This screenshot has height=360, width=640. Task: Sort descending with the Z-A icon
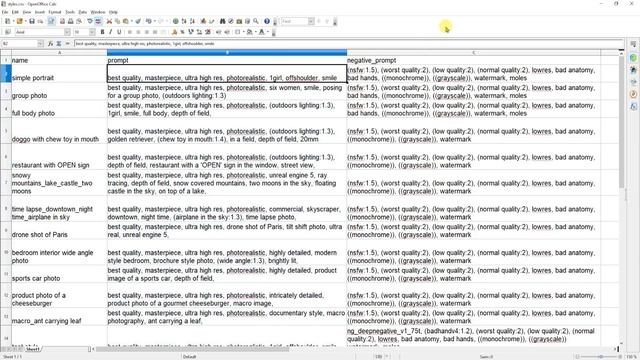click(192, 21)
